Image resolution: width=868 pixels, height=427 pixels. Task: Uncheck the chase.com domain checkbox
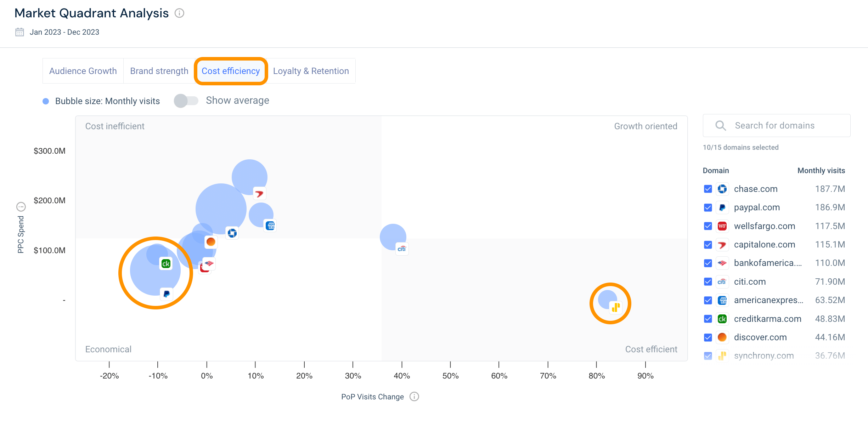tap(708, 189)
